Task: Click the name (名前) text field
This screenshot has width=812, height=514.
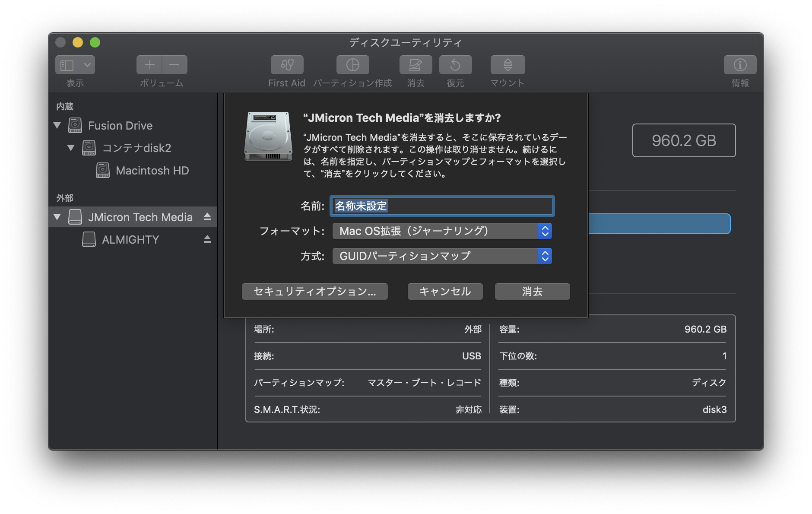Action: [442, 206]
